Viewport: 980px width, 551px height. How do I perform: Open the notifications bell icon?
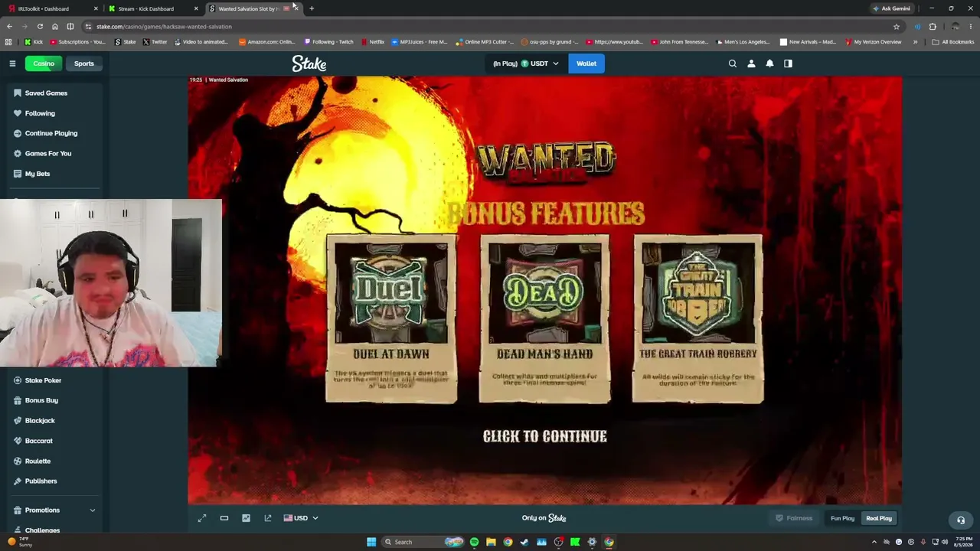click(x=769, y=64)
